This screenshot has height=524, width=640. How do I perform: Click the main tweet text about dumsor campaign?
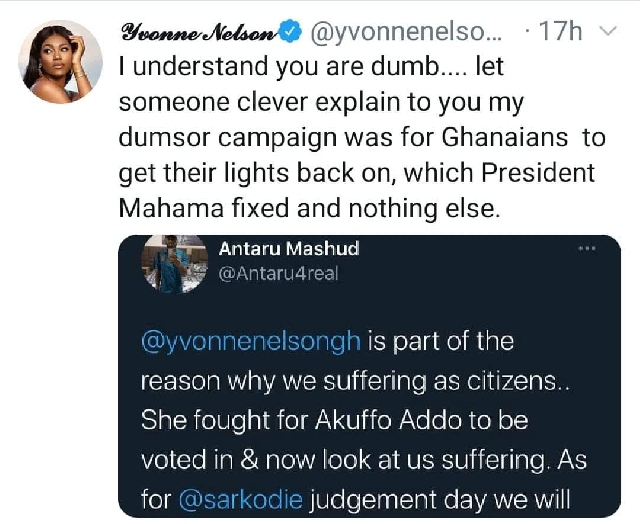pyautogui.click(x=362, y=137)
